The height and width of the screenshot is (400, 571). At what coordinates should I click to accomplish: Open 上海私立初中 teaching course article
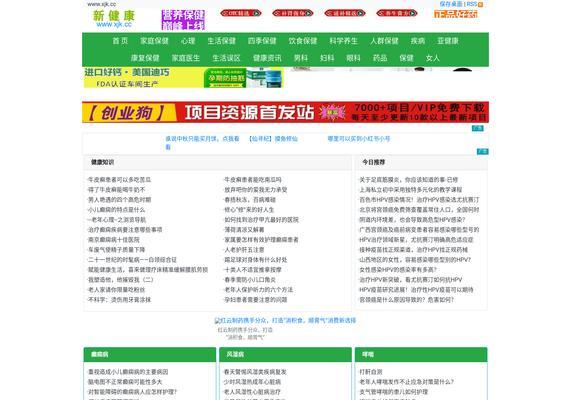pyautogui.click(x=411, y=190)
